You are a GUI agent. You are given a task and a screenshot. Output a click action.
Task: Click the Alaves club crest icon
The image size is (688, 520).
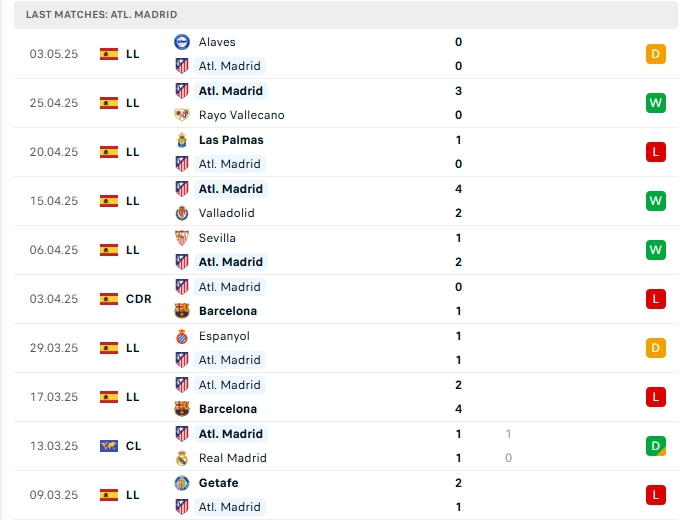(x=182, y=42)
